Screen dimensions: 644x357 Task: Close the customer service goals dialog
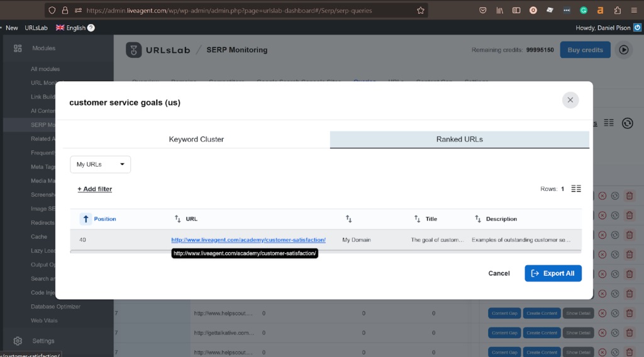[x=570, y=100]
